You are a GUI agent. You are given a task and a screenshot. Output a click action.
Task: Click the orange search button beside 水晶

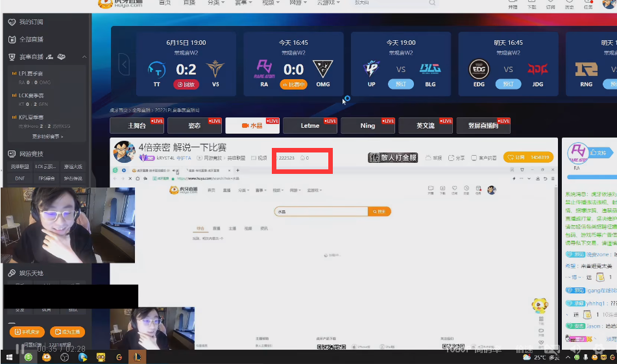pyautogui.click(x=380, y=212)
